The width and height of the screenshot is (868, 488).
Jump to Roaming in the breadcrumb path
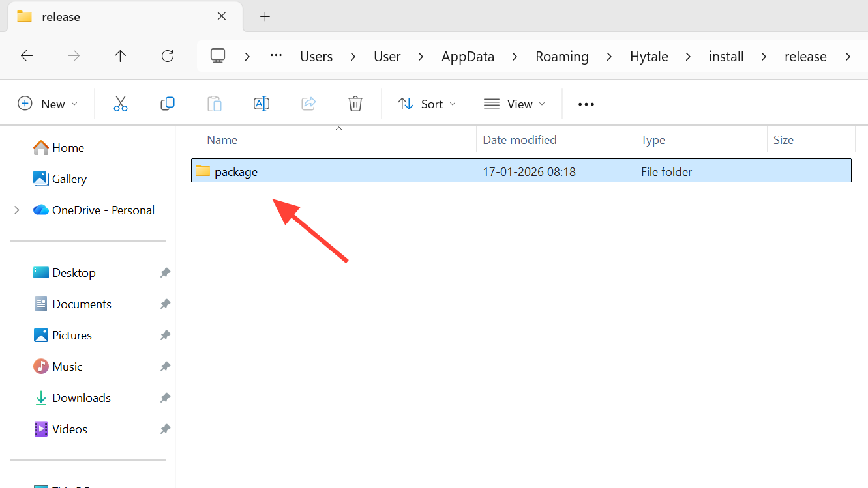[x=561, y=57]
